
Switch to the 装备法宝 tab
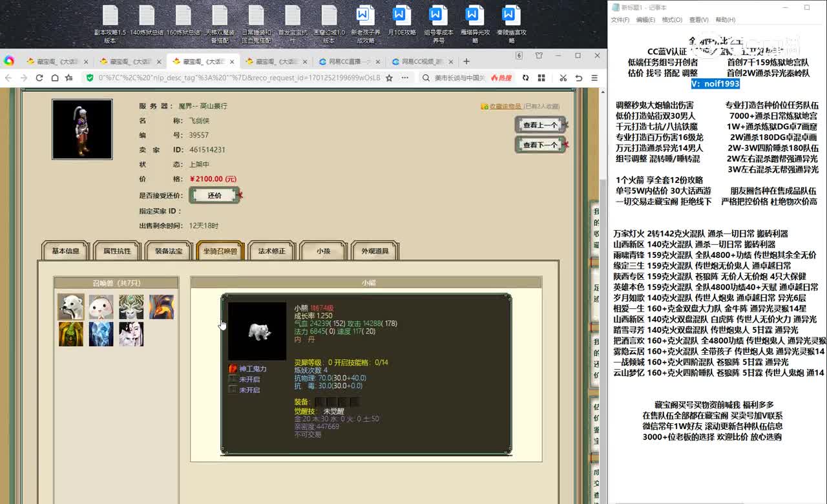(169, 251)
